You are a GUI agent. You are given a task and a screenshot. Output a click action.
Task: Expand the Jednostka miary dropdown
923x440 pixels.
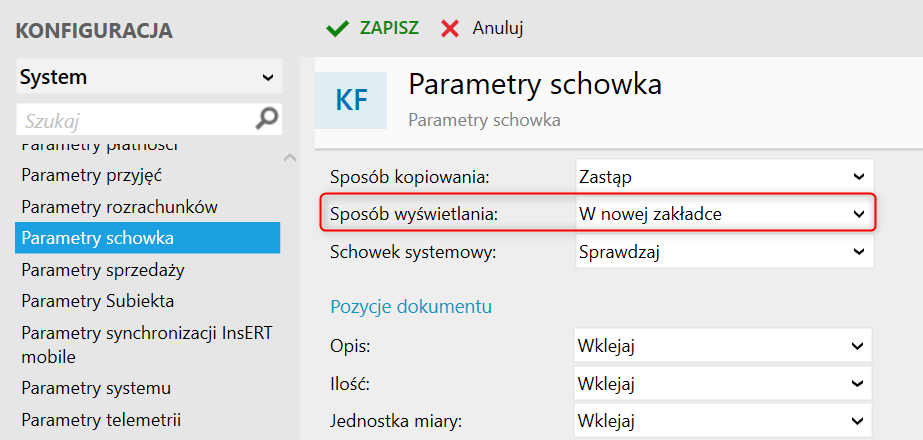click(723, 420)
